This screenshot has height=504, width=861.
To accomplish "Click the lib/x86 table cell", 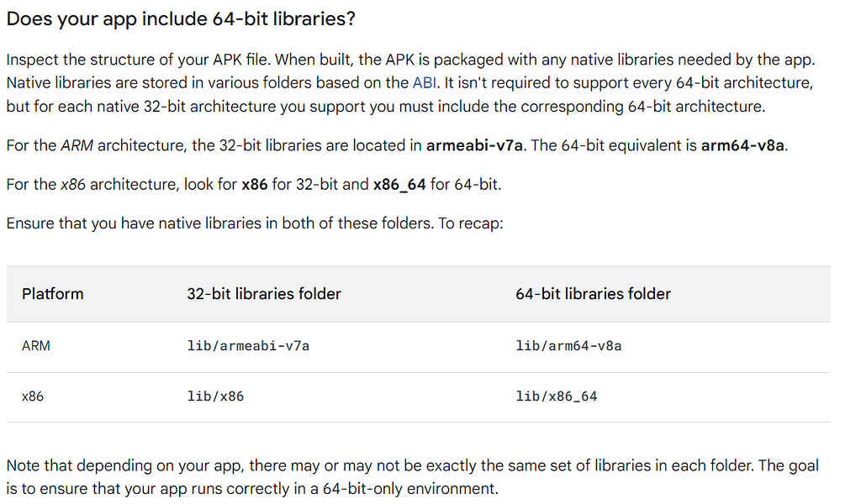I will pyautogui.click(x=215, y=396).
